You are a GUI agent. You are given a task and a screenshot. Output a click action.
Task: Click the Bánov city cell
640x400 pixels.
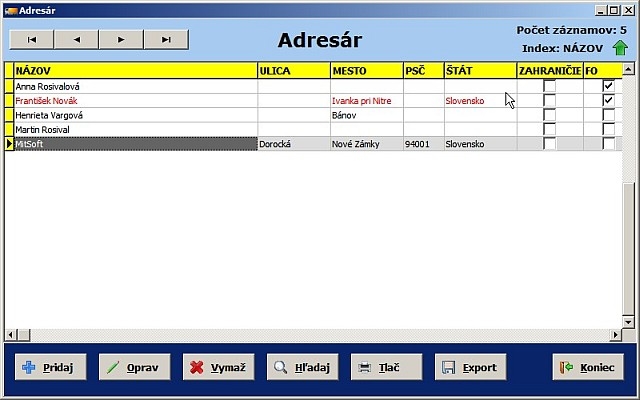(367, 115)
